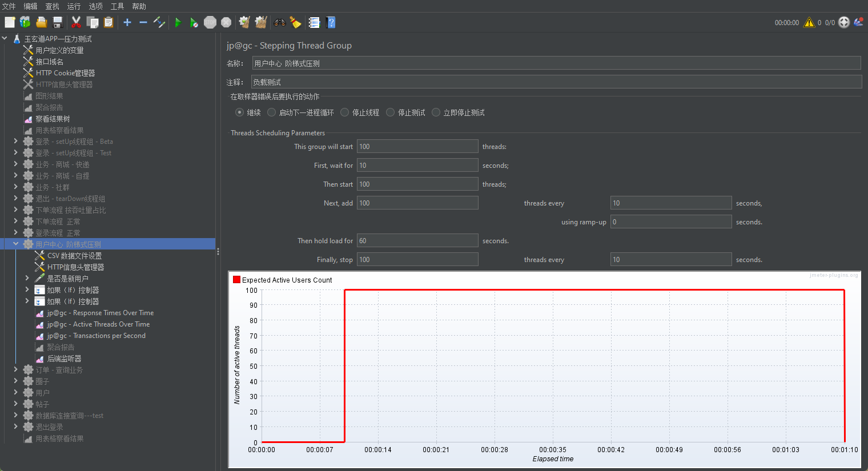Click the scissors Cut icon
The height and width of the screenshot is (471, 868).
(76, 22)
